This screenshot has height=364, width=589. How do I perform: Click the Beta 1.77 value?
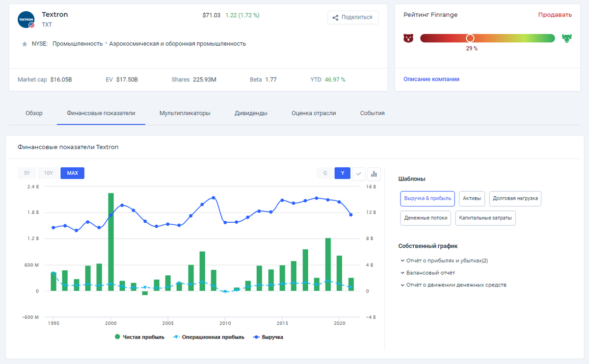pyautogui.click(x=271, y=79)
